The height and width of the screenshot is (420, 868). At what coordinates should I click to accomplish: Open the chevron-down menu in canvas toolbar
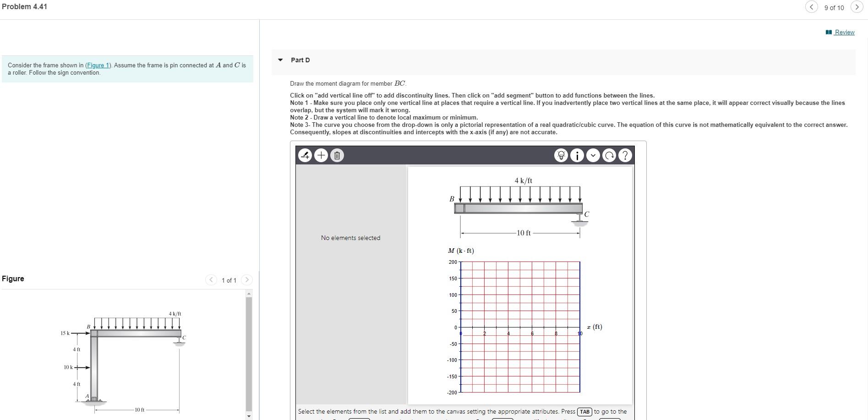point(593,156)
